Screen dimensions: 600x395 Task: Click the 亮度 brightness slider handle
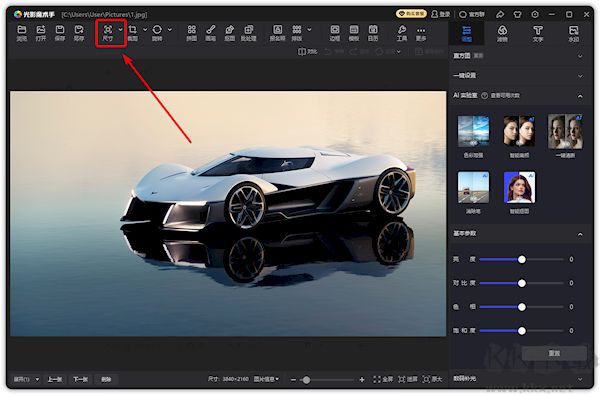pos(522,260)
